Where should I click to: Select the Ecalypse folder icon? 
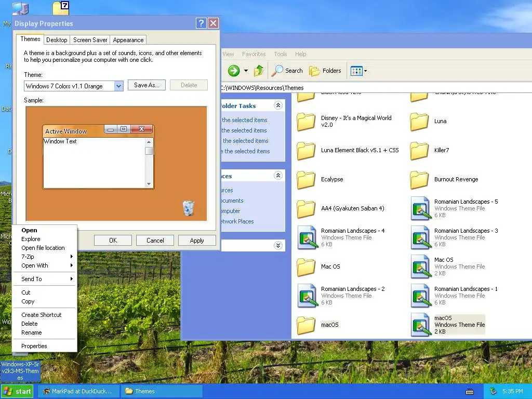306,179
